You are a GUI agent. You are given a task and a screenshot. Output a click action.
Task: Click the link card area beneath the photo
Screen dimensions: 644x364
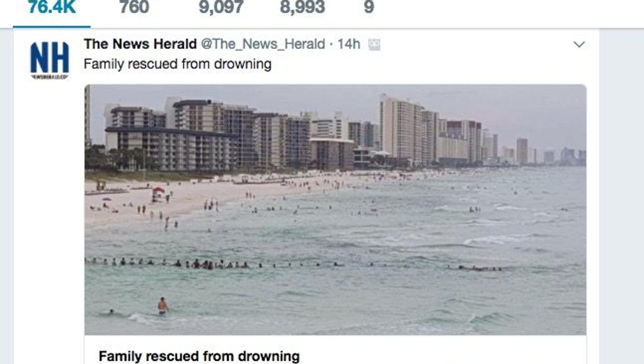[x=335, y=350]
